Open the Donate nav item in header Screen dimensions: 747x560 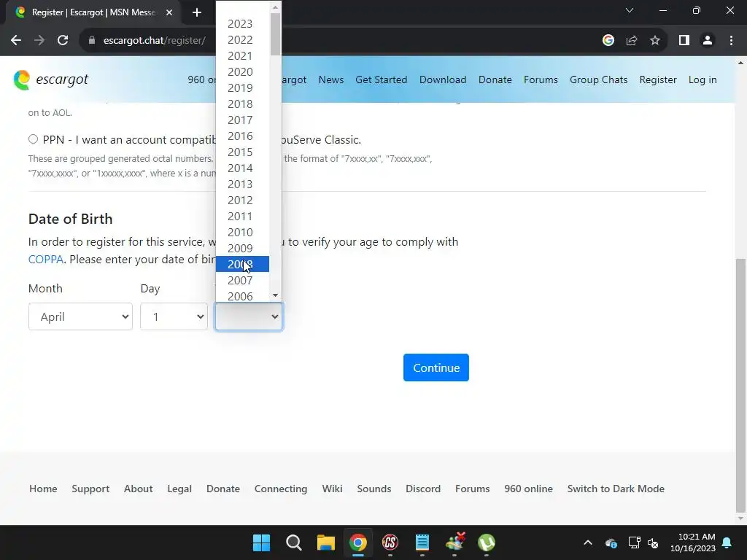pyautogui.click(x=495, y=79)
